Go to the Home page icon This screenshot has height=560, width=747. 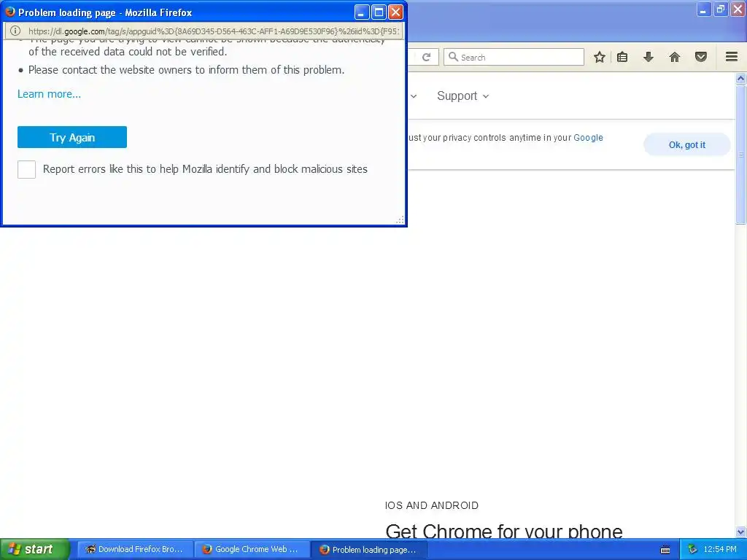[675, 57]
